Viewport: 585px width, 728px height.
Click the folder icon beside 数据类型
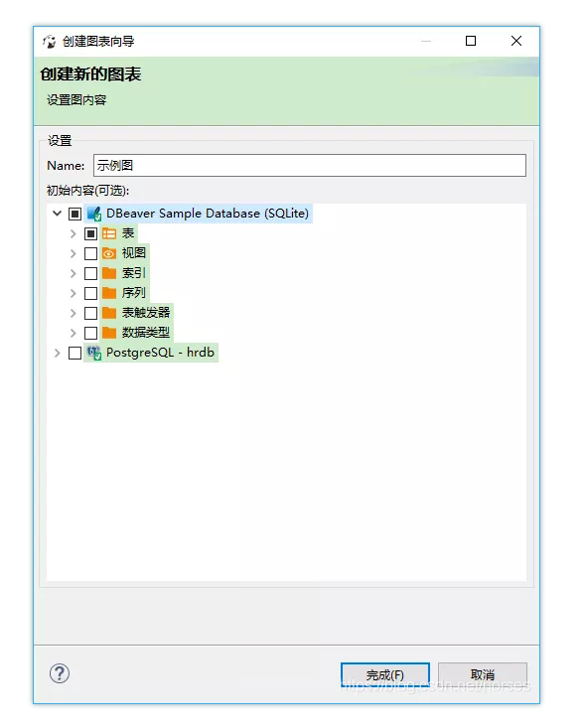pyautogui.click(x=109, y=333)
